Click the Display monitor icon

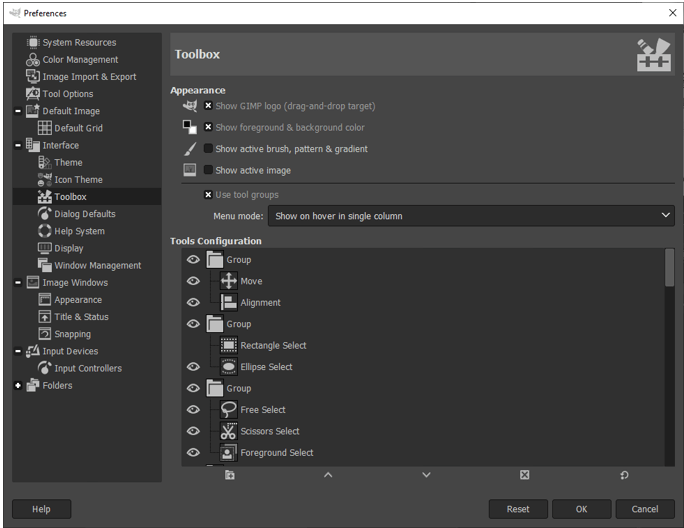click(44, 248)
